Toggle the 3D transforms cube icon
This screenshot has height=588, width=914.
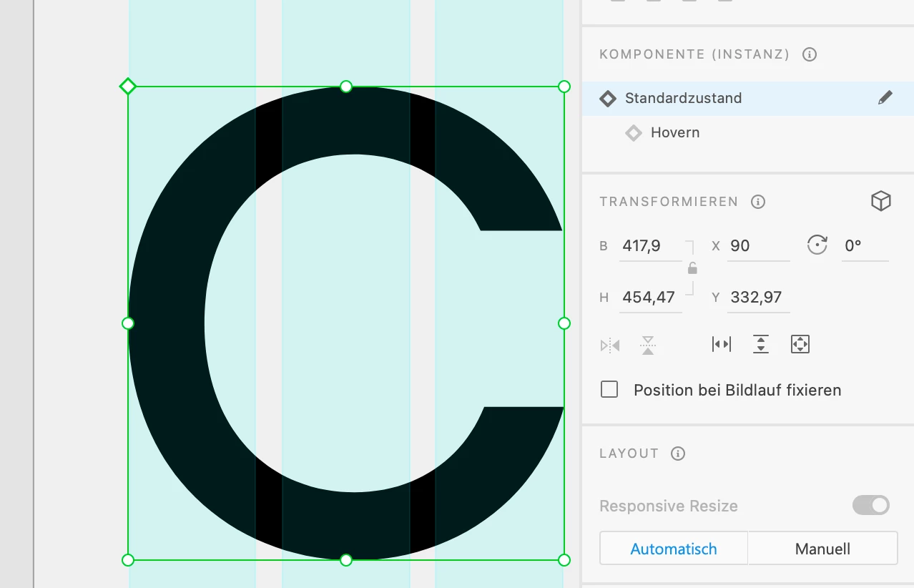pos(881,201)
